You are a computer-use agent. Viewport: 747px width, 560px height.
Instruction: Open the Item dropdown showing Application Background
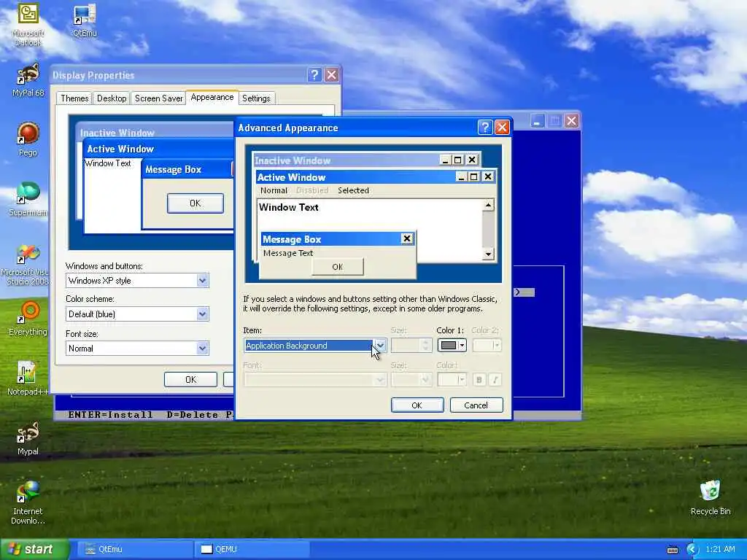pos(315,346)
